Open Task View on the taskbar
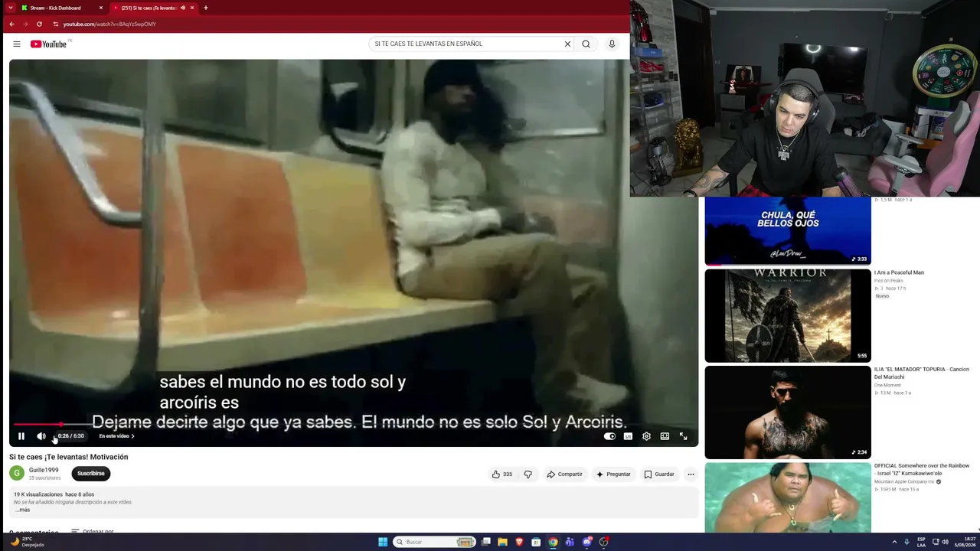Image resolution: width=980 pixels, height=551 pixels. pos(485,542)
